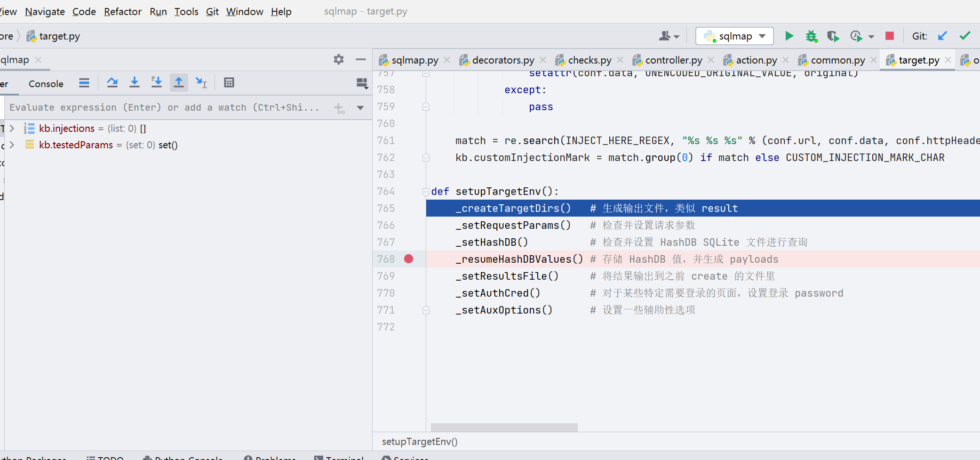Open the Run menu

(x=159, y=11)
